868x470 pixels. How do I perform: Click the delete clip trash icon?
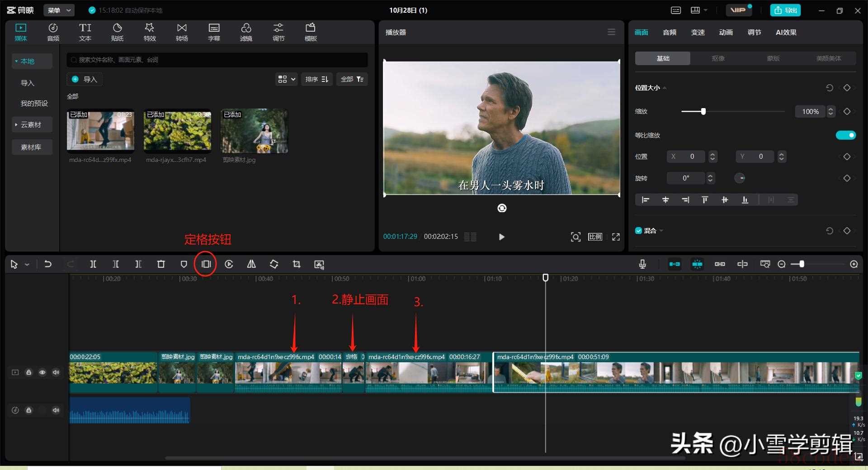161,264
